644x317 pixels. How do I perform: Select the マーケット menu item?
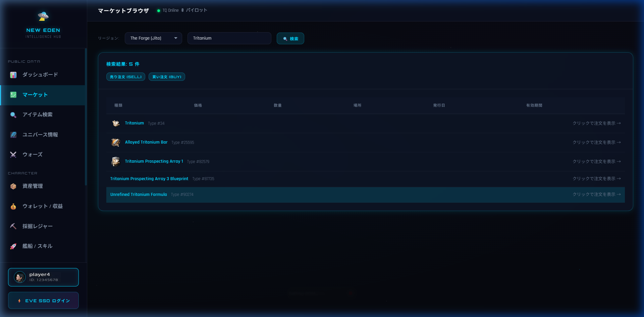(35, 95)
